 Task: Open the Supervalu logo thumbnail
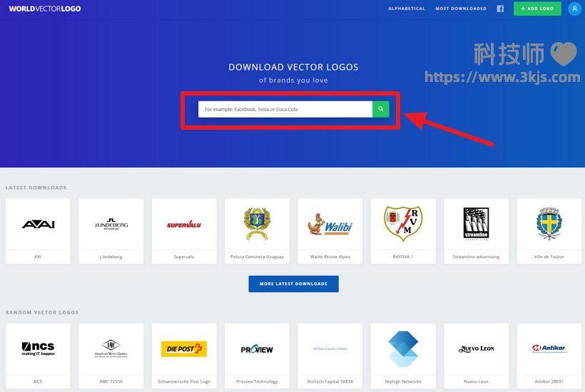184,224
